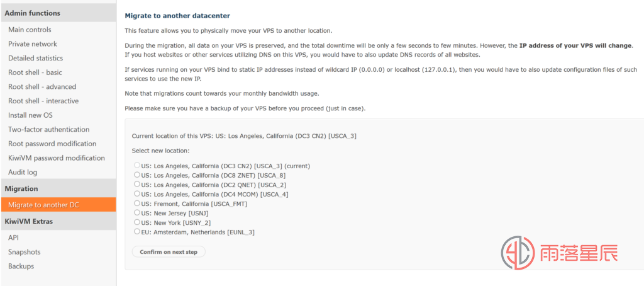Select US: New Jersey radio button

tap(136, 213)
